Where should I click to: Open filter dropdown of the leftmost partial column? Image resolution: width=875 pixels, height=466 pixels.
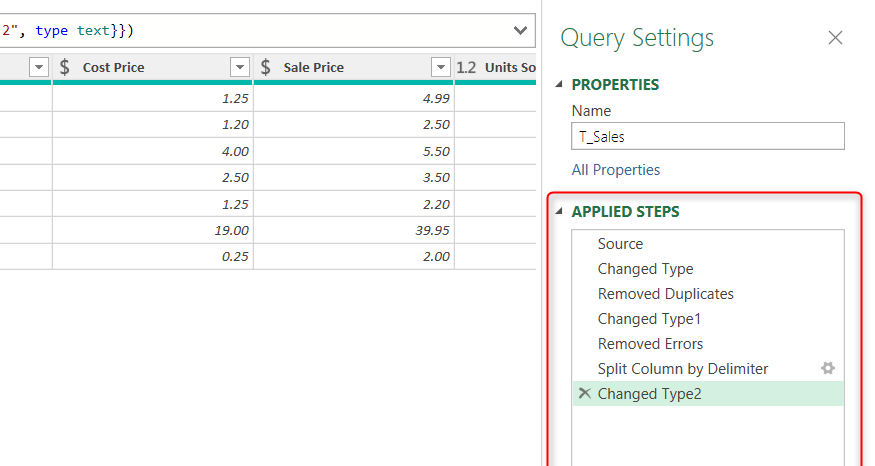coord(39,67)
